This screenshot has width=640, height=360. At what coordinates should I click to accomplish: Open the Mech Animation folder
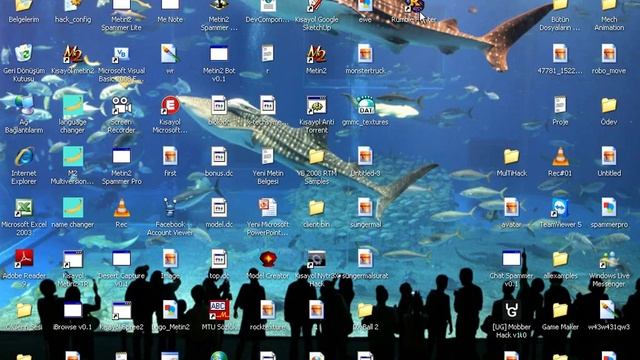(609, 5)
